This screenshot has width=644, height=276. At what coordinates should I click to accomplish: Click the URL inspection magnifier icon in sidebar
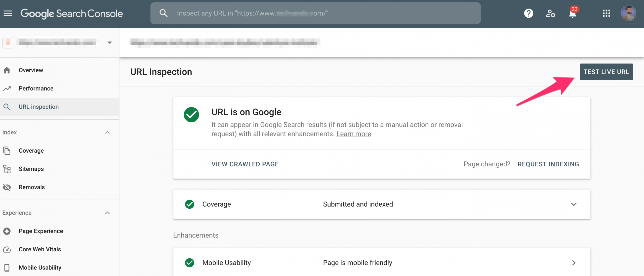pyautogui.click(x=7, y=107)
